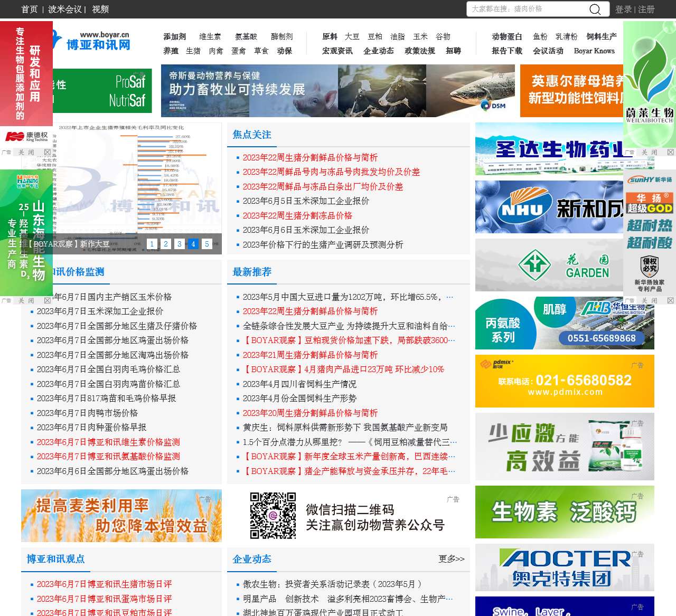Close the 华恒生物 top-right ad
Screen dimensions: 676x616
(671, 300)
